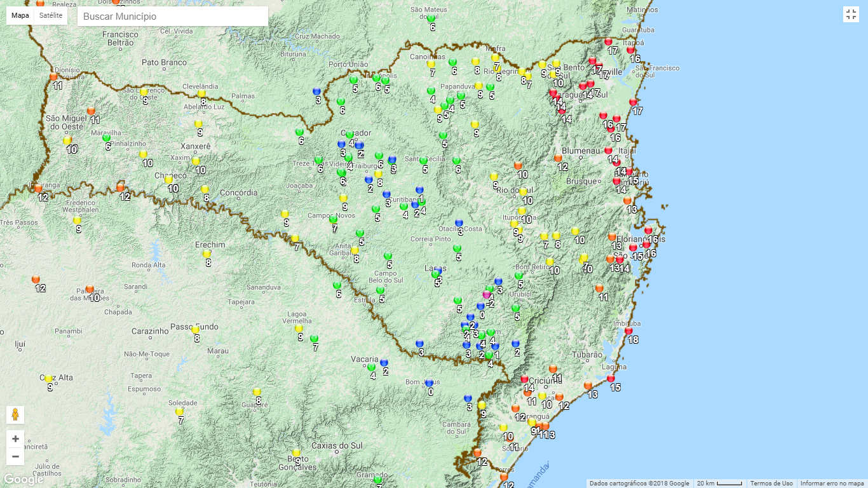
Task: Select red marker 15 near Laguna
Action: tap(611, 379)
